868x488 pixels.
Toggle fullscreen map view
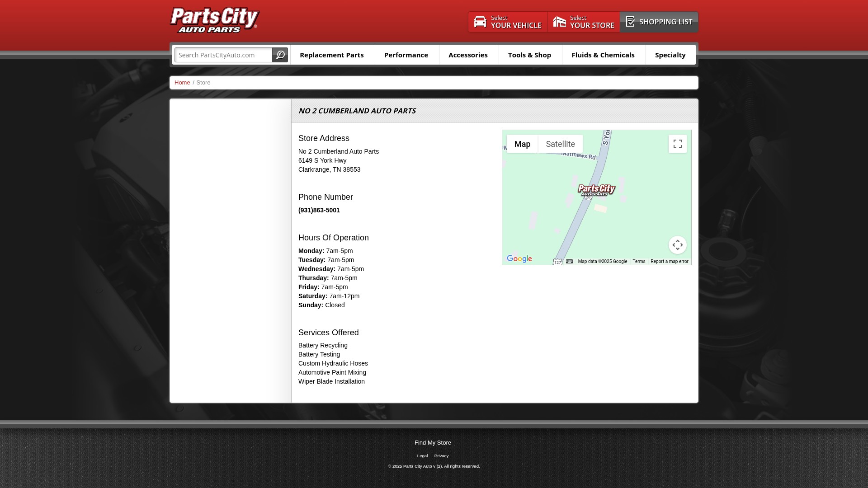click(x=678, y=144)
